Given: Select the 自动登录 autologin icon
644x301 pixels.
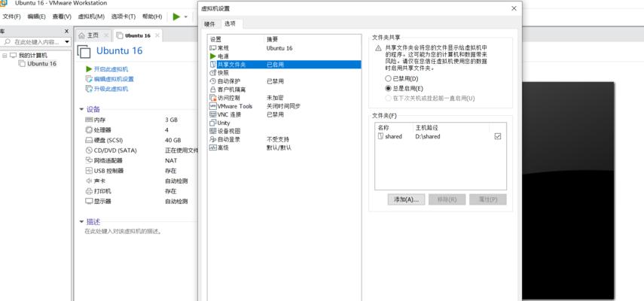Looking at the screenshot, I should pyautogui.click(x=212, y=139).
